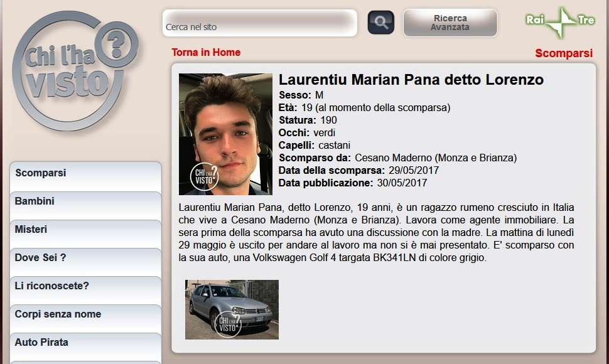Viewport: 609px width, 364px height.
Task: Select Scomparsi in the sidebar menu
Action: point(85,176)
